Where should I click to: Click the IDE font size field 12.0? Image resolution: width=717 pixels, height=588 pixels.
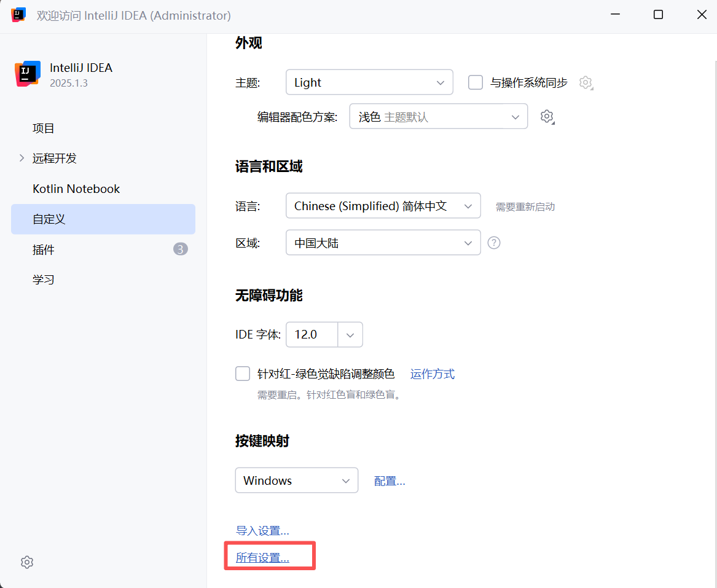point(312,335)
